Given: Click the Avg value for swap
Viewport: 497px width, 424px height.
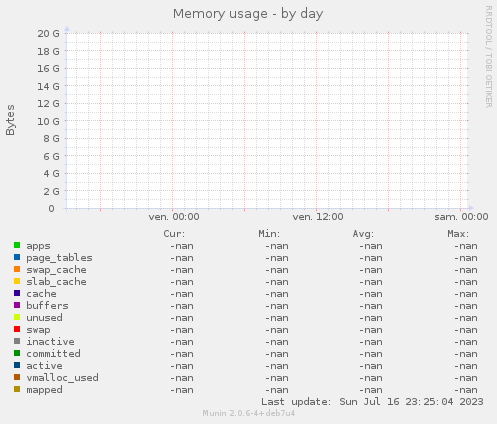Looking at the screenshot, I should pyautogui.click(x=371, y=330).
